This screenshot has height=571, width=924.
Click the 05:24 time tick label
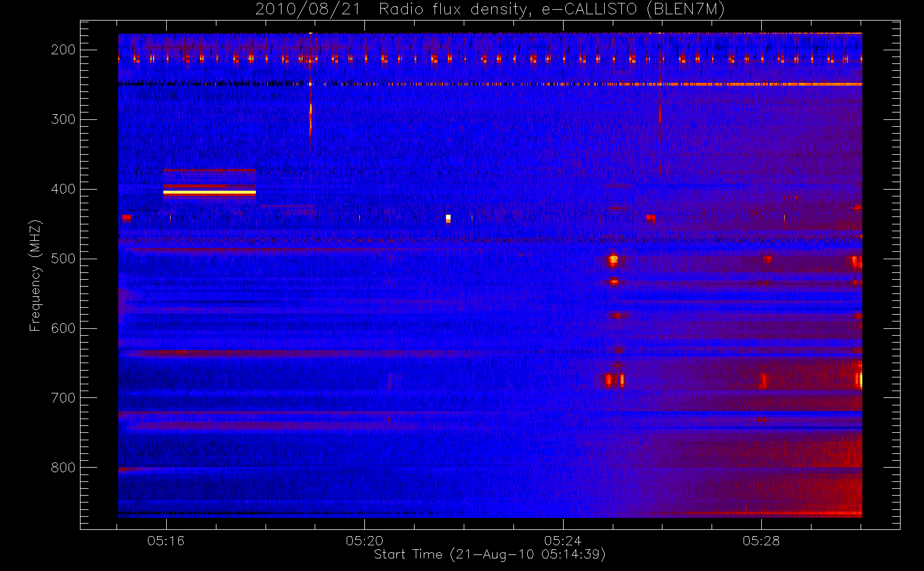tap(563, 541)
